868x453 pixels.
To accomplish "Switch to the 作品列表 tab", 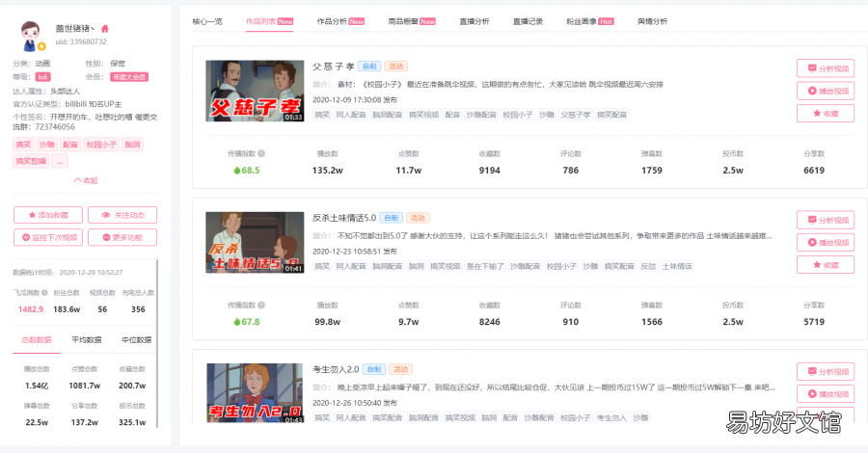I will [x=270, y=21].
